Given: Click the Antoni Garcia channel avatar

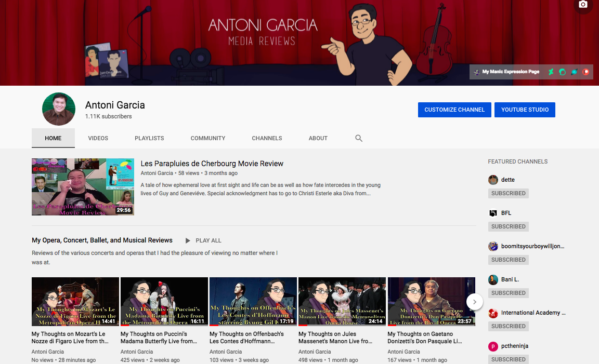Looking at the screenshot, I should click(58, 110).
